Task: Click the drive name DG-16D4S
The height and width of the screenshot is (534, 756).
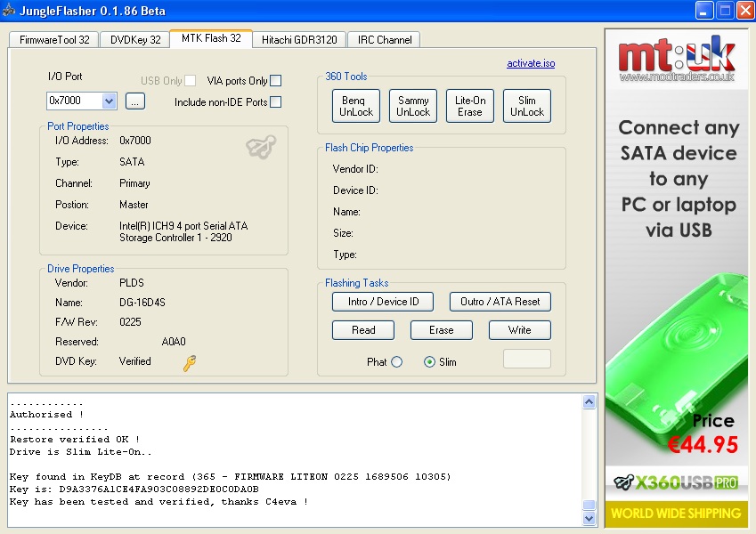Action: pyautogui.click(x=142, y=303)
